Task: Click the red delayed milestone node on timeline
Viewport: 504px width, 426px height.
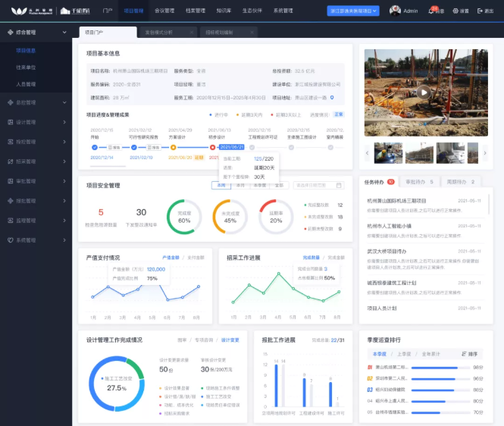Action: [x=214, y=147]
